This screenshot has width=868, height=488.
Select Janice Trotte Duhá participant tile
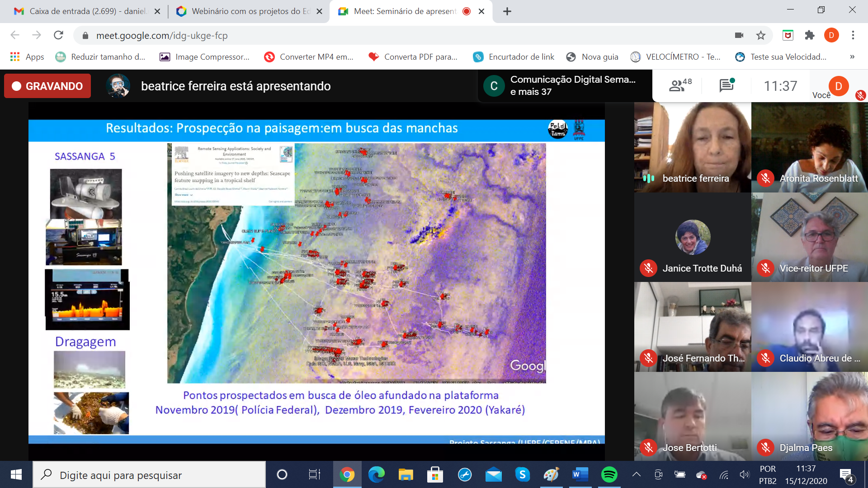pyautogui.click(x=693, y=237)
